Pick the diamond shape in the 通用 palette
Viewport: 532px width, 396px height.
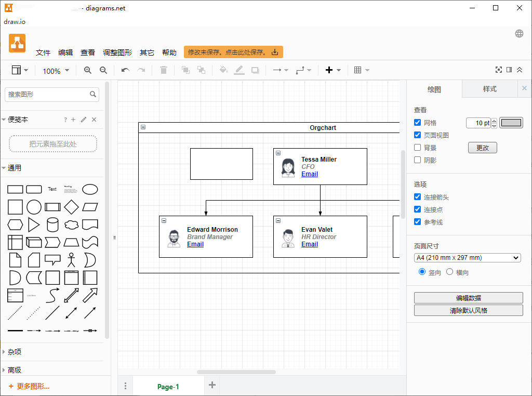(x=71, y=207)
